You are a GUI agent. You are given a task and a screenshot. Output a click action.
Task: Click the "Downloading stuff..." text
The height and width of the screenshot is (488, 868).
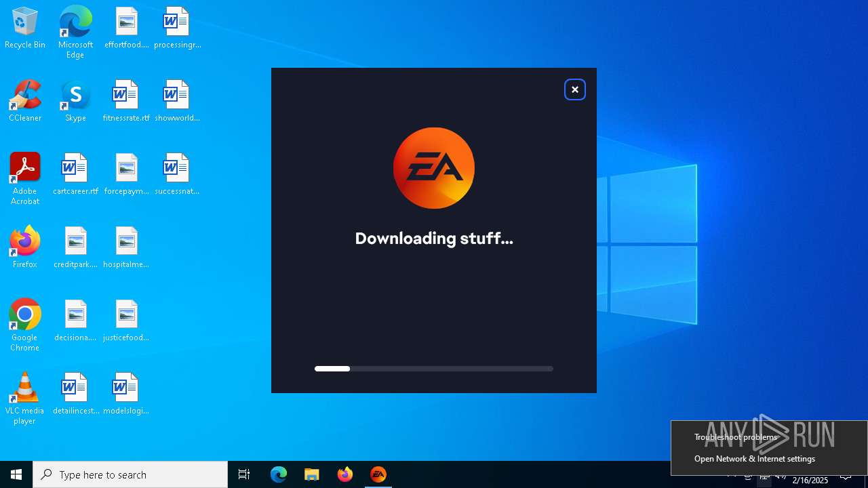[434, 239]
